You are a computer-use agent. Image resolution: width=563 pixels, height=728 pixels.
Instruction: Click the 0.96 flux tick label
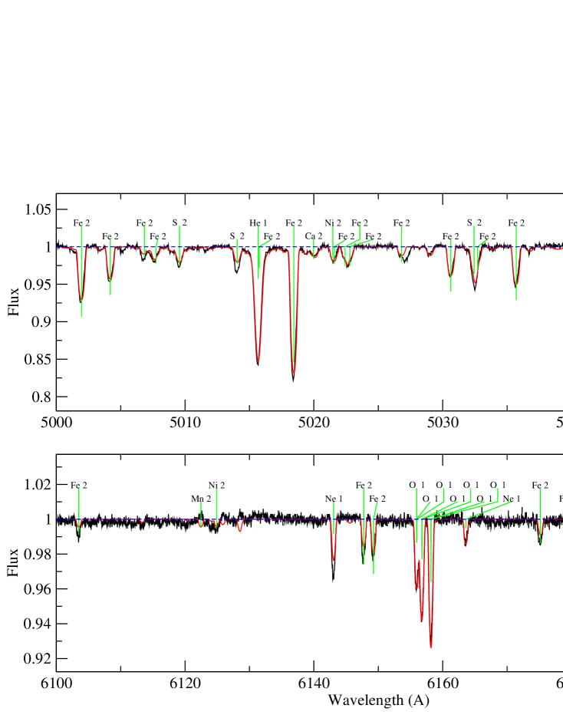[x=38, y=588]
